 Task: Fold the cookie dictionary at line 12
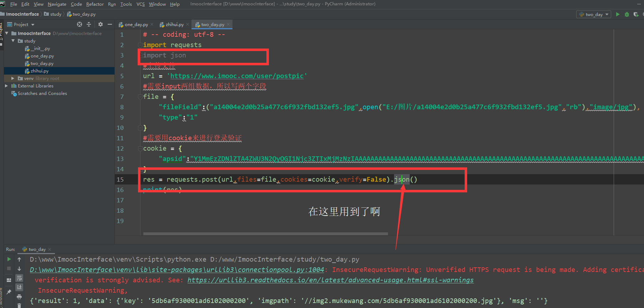pos(140,148)
